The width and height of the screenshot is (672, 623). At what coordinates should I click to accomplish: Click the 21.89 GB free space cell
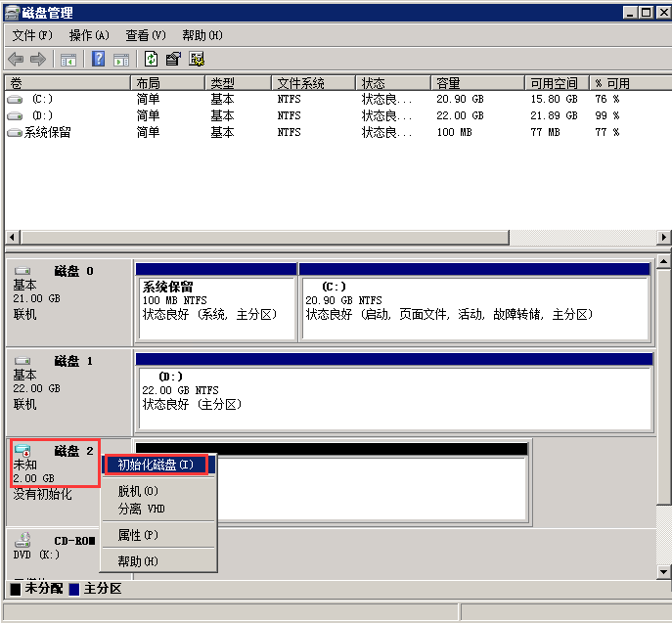555,115
